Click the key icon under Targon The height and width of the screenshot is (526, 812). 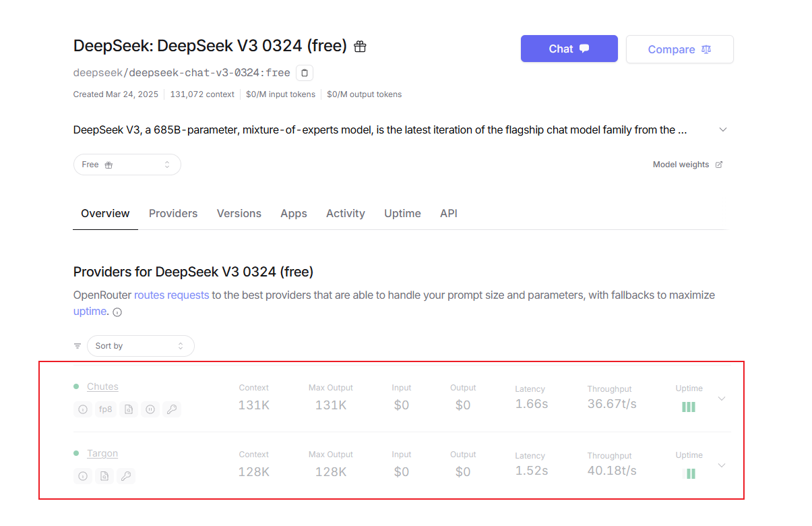click(126, 476)
